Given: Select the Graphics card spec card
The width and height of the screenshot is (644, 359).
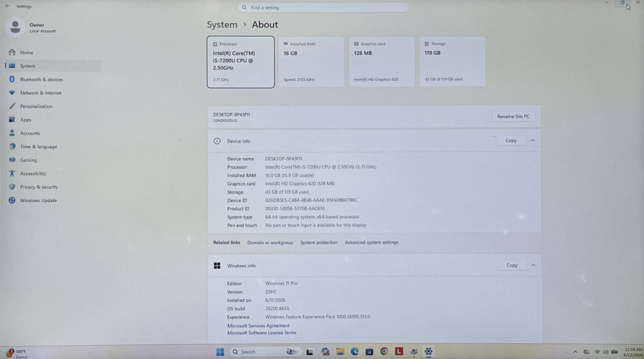Looking at the screenshot, I should [x=382, y=62].
